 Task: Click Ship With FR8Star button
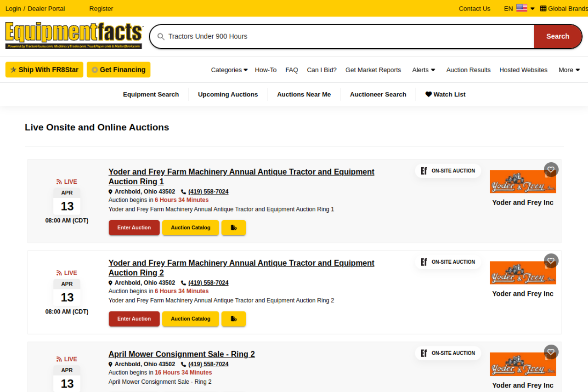(44, 70)
